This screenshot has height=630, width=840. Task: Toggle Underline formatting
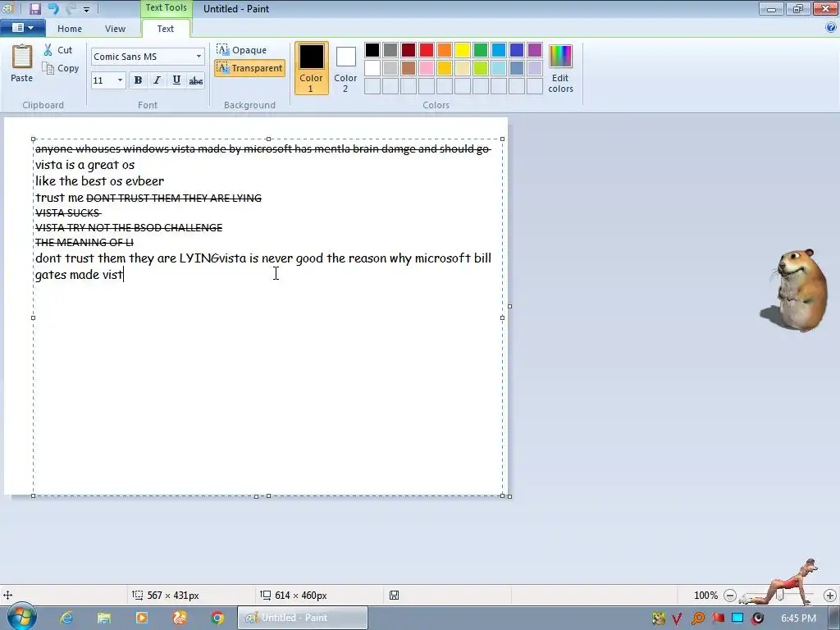point(176,80)
